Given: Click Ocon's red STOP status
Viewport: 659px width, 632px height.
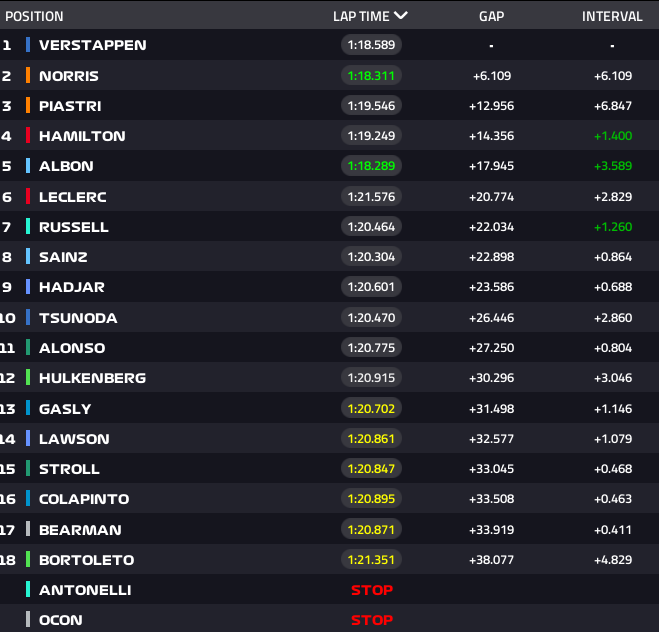Looking at the screenshot, I should pos(371,620).
